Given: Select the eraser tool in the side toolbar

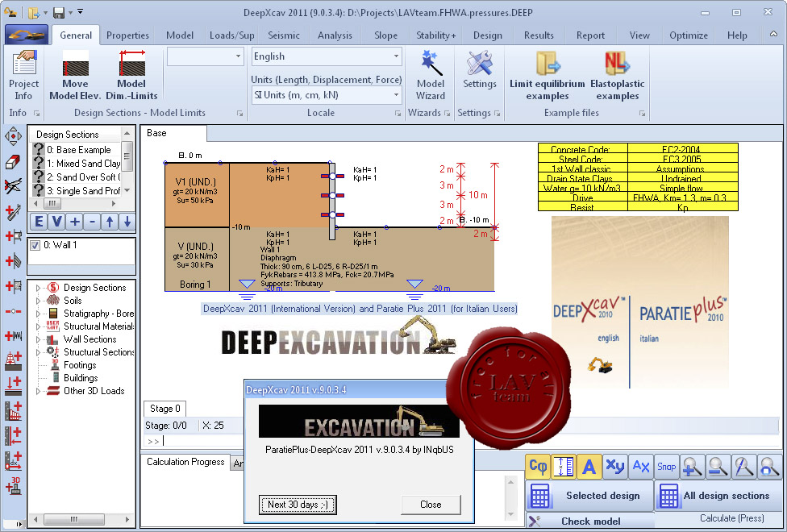Looking at the screenshot, I should click(13, 161).
